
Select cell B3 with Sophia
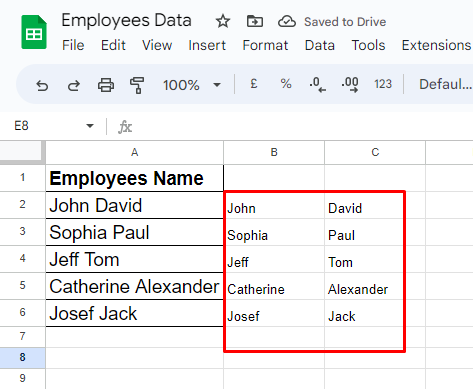[274, 232]
